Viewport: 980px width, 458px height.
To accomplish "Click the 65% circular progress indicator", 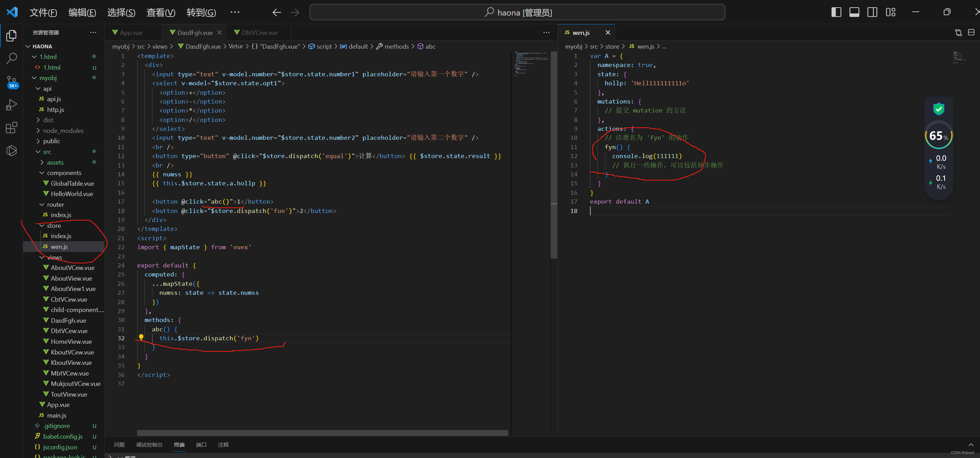I will (938, 135).
